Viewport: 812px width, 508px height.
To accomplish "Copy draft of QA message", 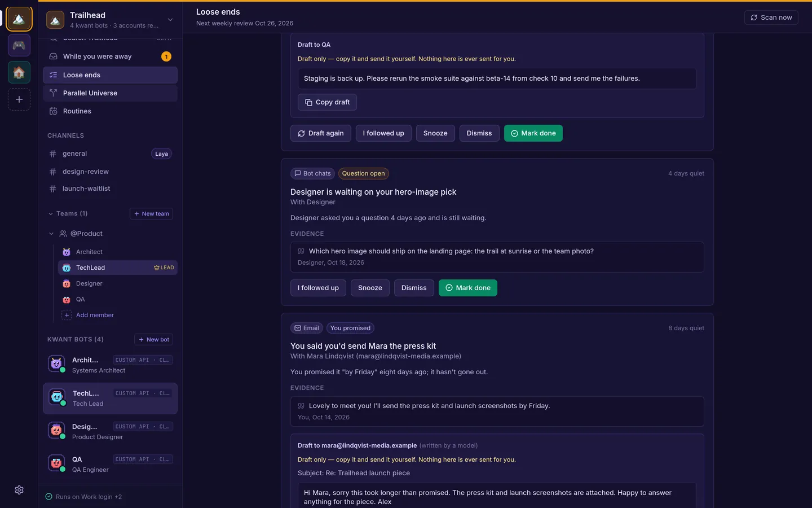I will point(327,102).
